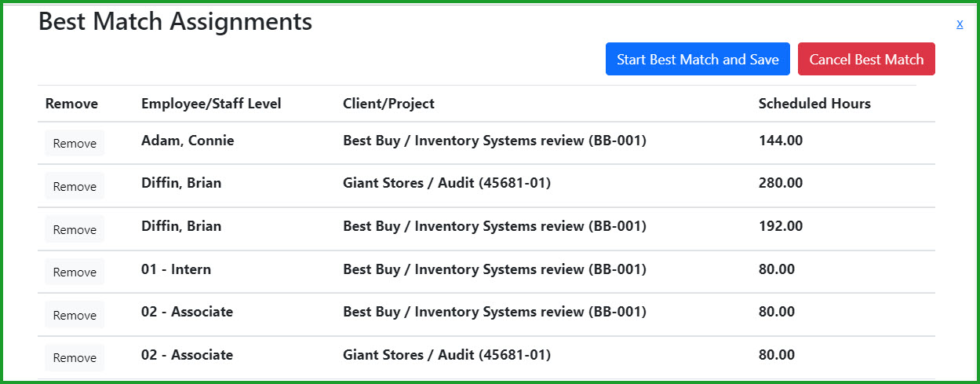
Task: Select the Adam, Connie employee name
Action: click(188, 141)
